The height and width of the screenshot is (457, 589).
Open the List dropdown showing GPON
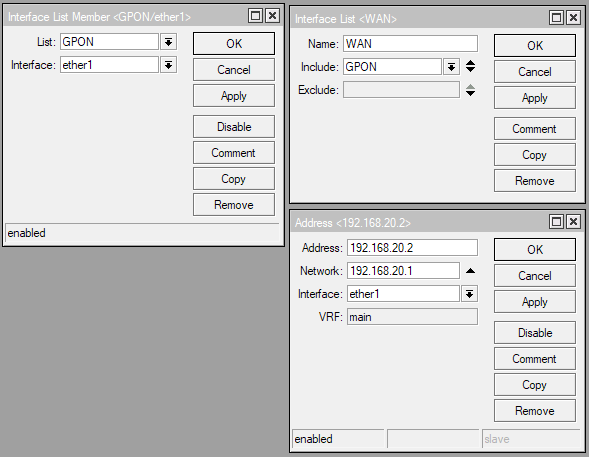coord(169,42)
